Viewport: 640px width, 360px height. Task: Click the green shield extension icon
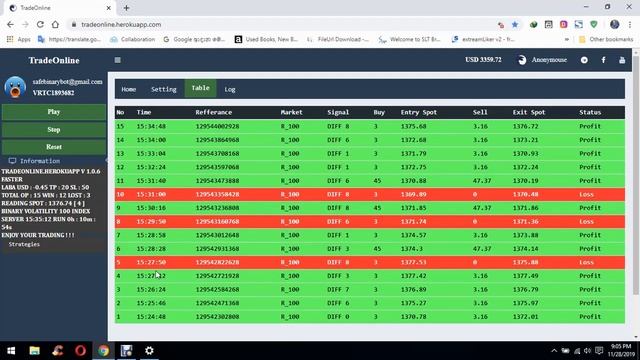click(594, 24)
